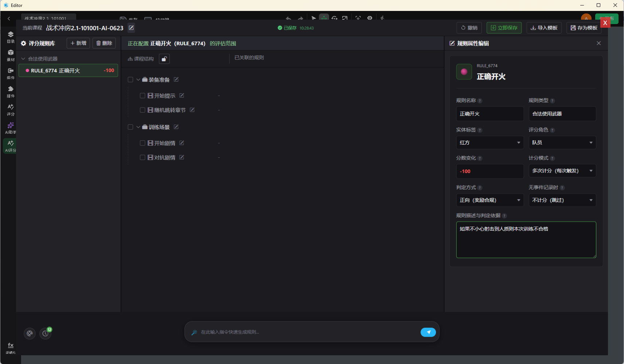
Task: Click the 立即保存 save now button
Action: [504, 28]
